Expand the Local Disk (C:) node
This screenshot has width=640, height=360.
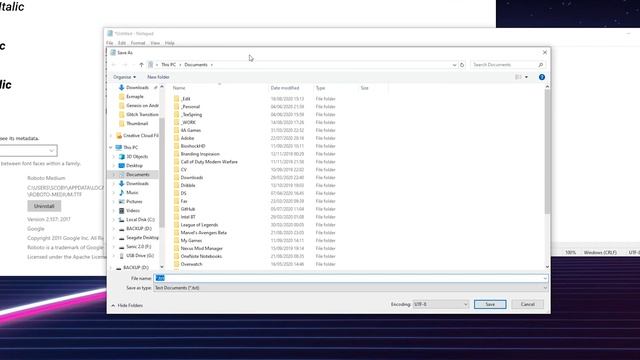(x=114, y=220)
